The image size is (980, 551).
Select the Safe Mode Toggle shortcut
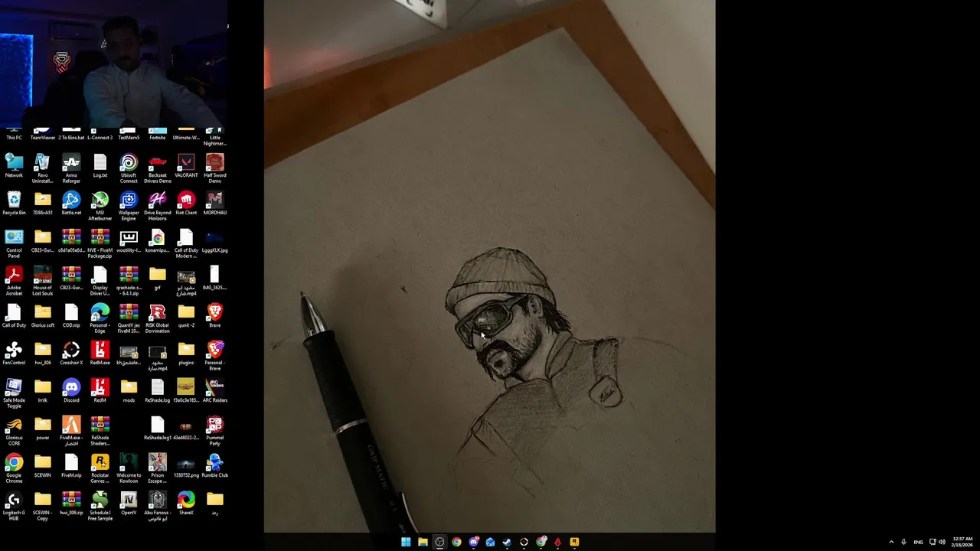pos(14,393)
